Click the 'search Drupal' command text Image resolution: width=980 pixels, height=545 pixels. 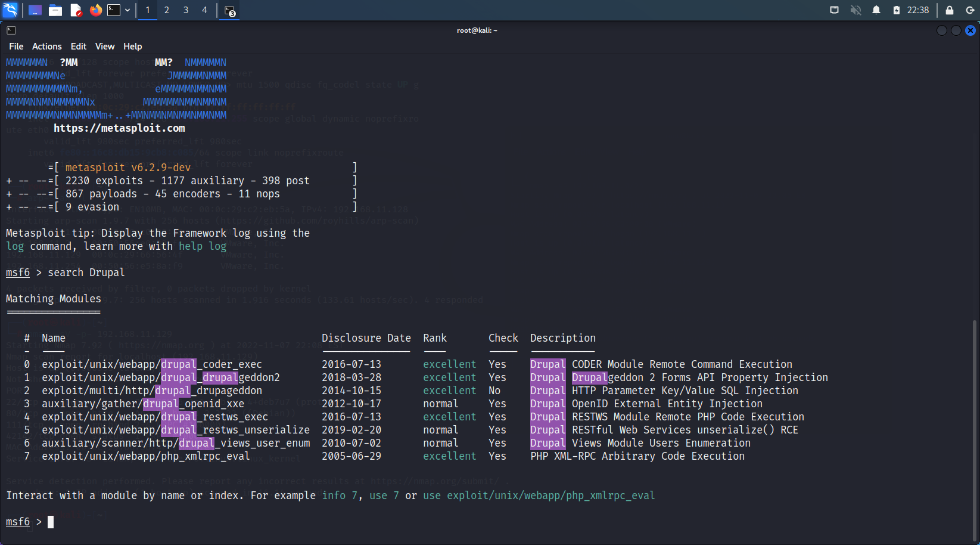click(x=86, y=272)
